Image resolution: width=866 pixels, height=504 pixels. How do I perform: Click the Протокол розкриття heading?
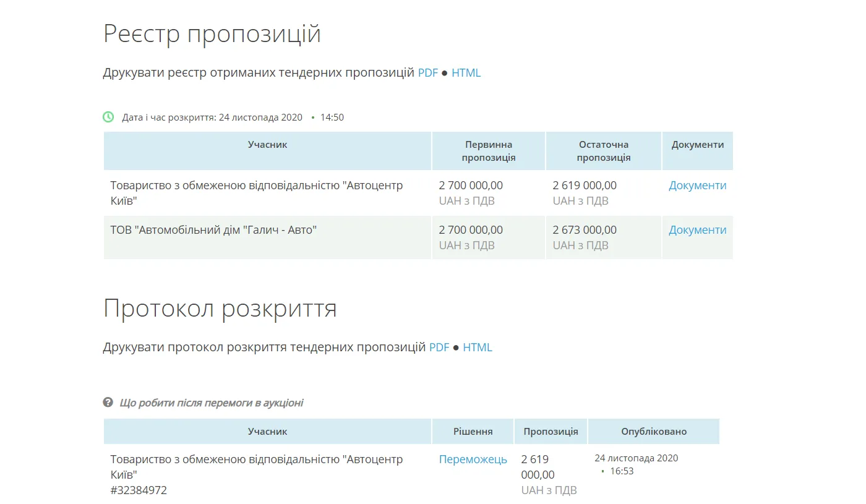pos(220,308)
